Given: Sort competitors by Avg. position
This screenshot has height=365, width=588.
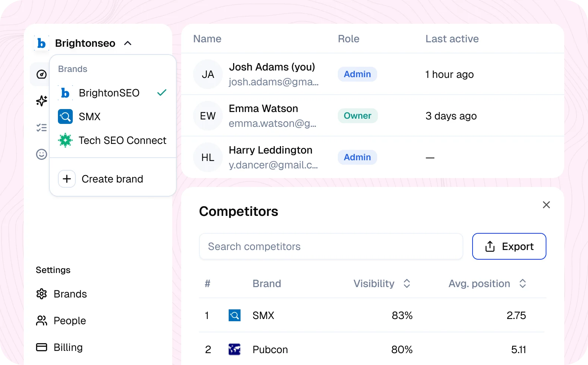Looking at the screenshot, I should click(x=523, y=283).
